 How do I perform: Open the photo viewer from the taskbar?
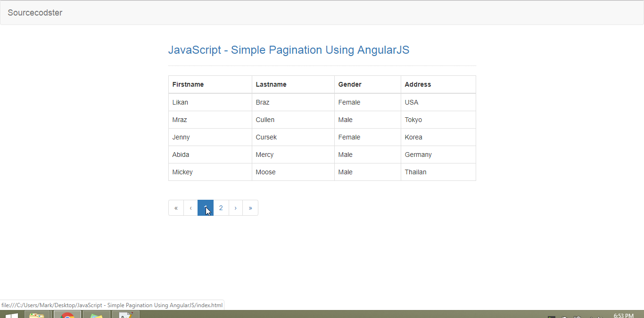pyautogui.click(x=96, y=314)
